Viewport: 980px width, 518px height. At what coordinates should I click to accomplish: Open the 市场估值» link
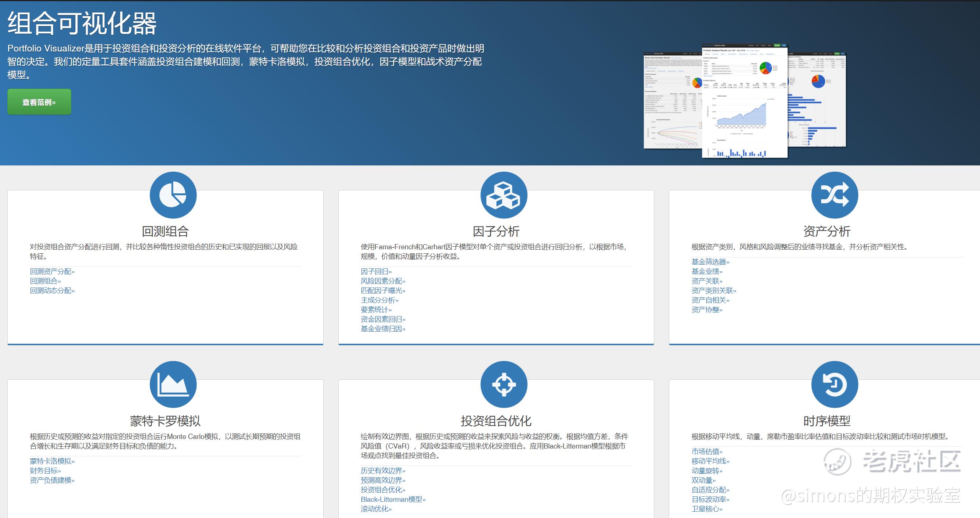click(x=707, y=452)
